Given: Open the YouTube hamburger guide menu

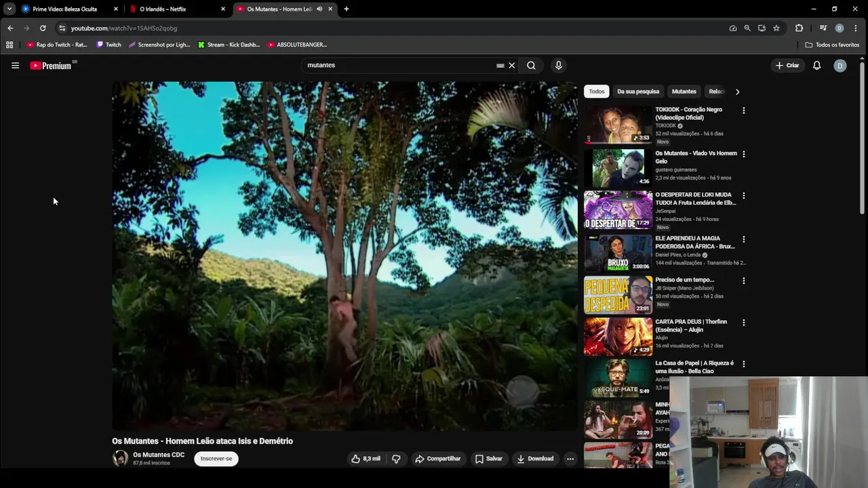Looking at the screenshot, I should [x=15, y=66].
